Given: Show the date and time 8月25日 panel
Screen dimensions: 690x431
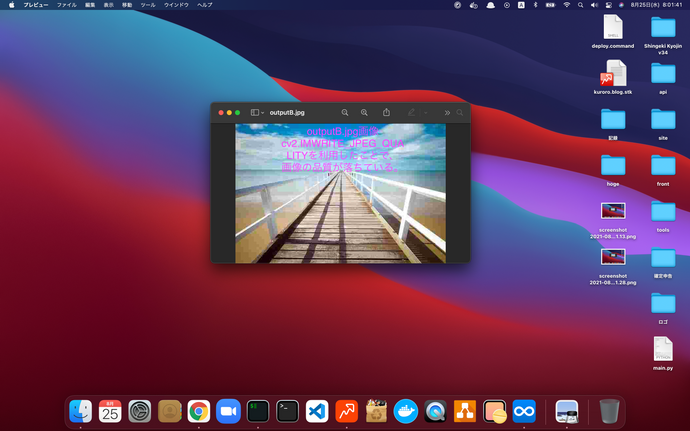Looking at the screenshot, I should tap(656, 5).
